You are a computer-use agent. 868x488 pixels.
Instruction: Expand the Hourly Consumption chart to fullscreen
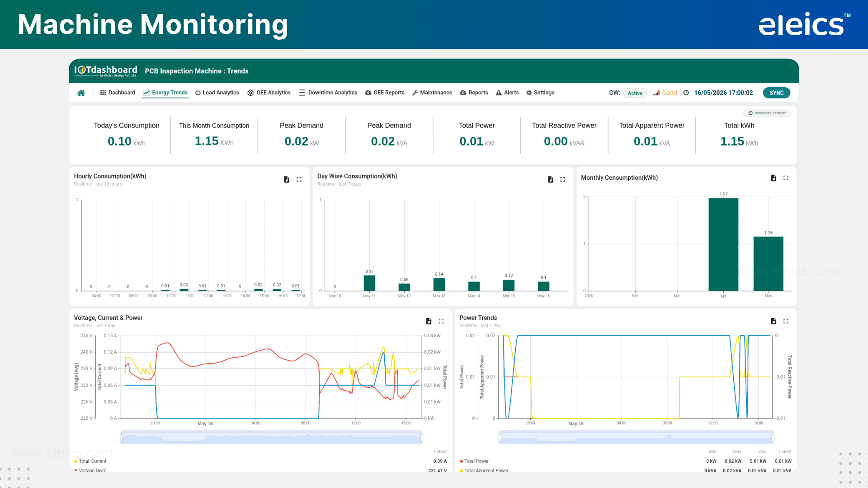(x=299, y=179)
